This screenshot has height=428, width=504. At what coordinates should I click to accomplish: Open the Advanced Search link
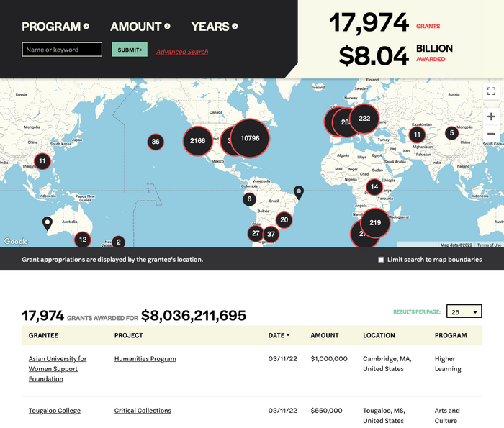pyautogui.click(x=182, y=52)
